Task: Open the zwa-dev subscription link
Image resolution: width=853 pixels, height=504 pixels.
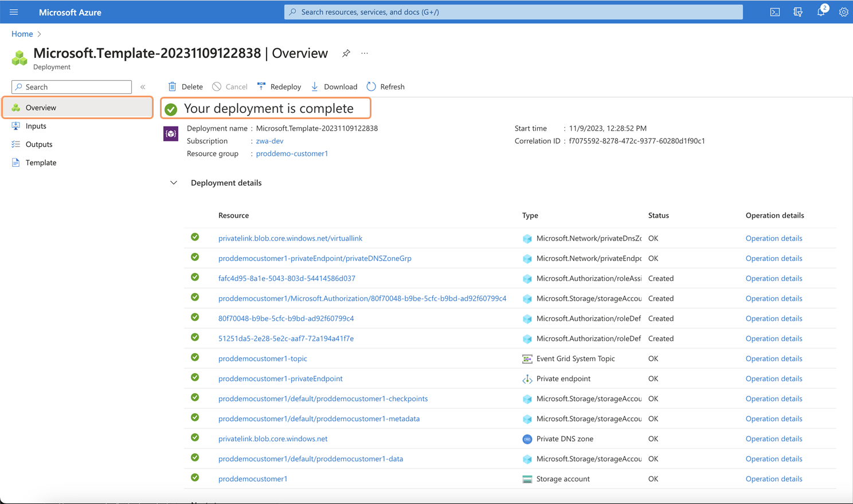Action: (269, 141)
